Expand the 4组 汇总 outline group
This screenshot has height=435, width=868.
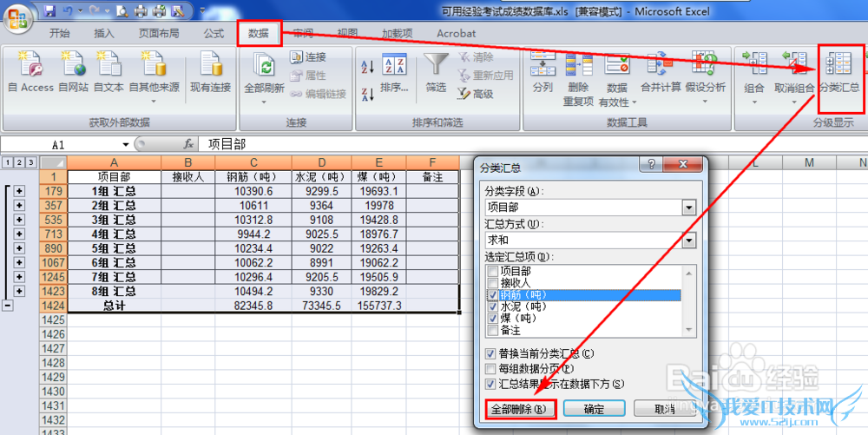(19, 234)
